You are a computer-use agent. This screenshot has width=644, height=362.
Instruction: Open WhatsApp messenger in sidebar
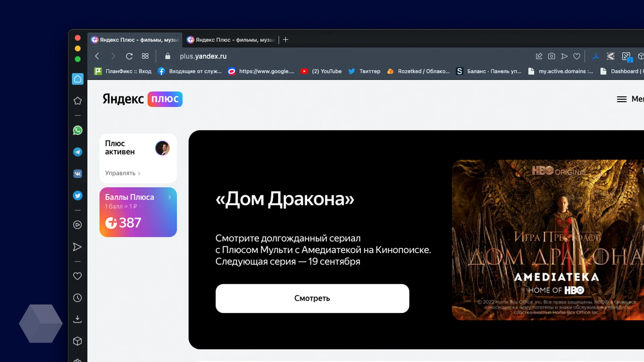click(77, 130)
